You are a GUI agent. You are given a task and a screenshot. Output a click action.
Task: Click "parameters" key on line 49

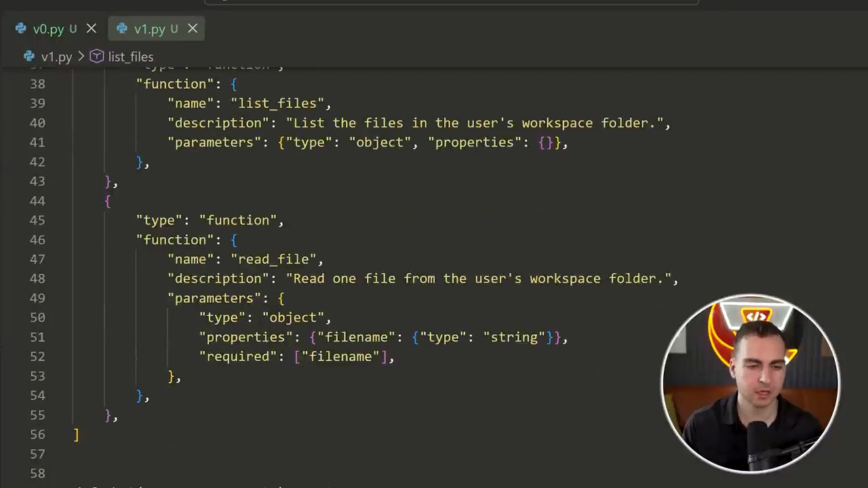click(214, 298)
